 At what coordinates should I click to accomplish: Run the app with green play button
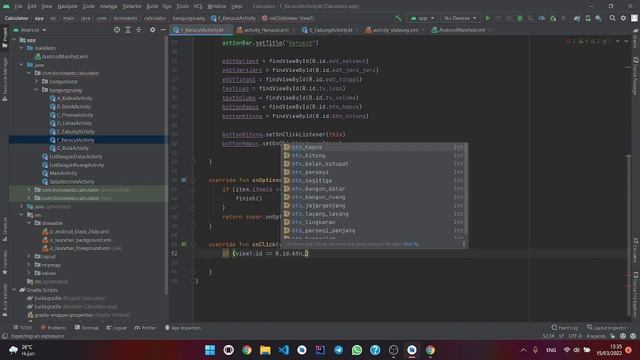[x=487, y=18]
